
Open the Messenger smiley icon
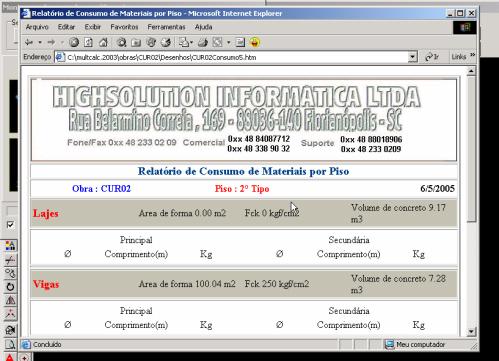coord(255,42)
